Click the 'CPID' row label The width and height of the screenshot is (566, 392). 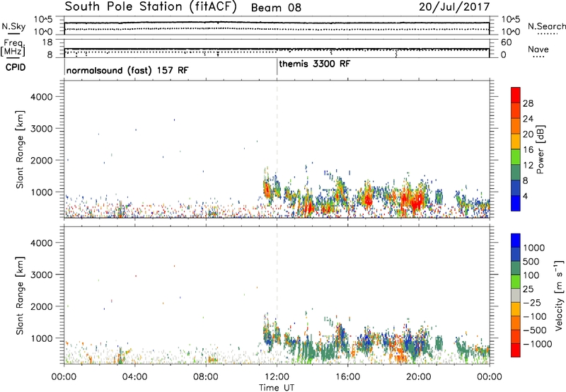[x=15, y=67]
